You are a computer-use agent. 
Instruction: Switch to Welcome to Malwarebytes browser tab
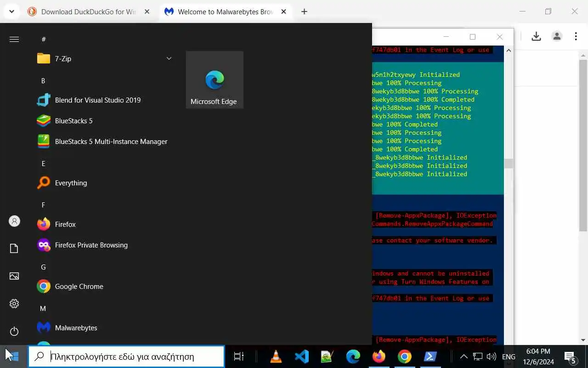click(226, 11)
